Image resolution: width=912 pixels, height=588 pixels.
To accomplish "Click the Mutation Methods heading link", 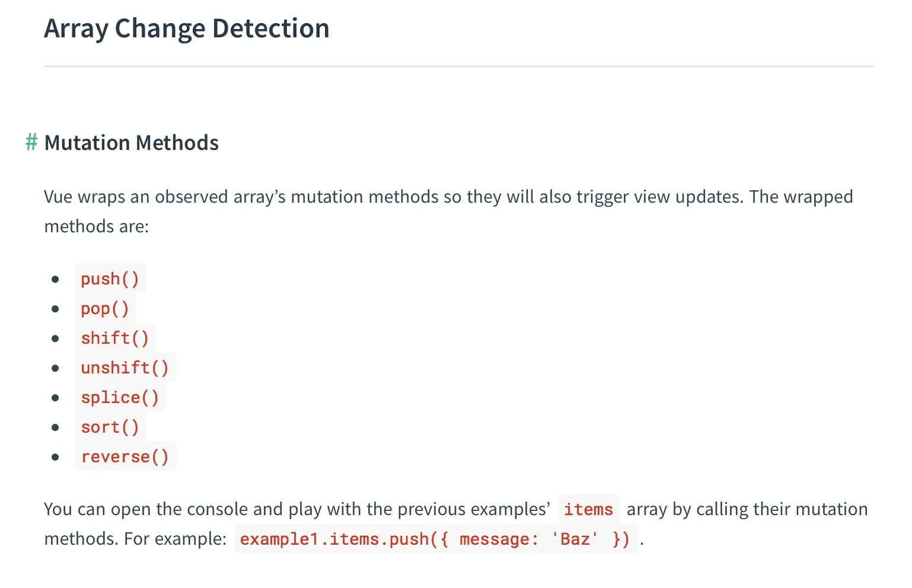I will (x=131, y=143).
